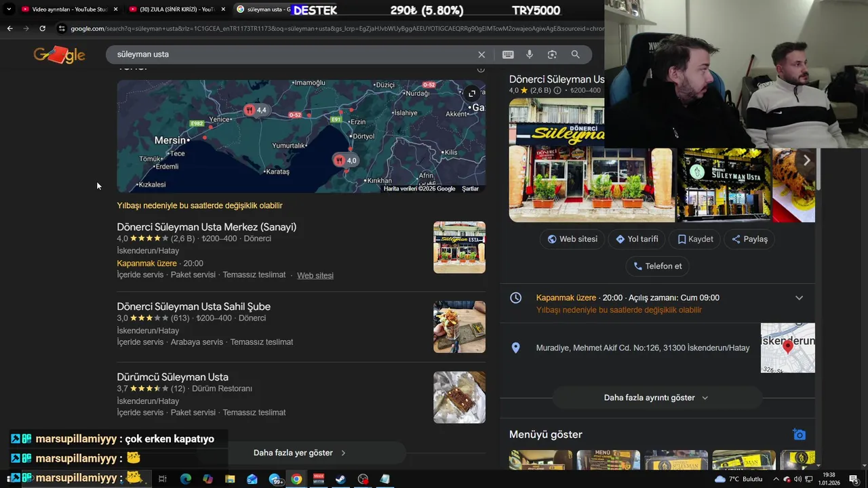Image resolution: width=868 pixels, height=488 pixels.
Task: Select the 4,4 rated restaurant map pin
Action: click(x=256, y=110)
